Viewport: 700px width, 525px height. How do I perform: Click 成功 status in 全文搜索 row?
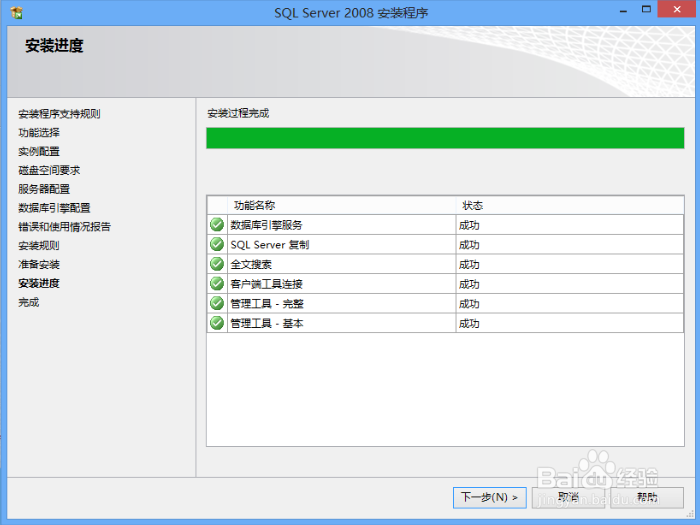(469, 264)
